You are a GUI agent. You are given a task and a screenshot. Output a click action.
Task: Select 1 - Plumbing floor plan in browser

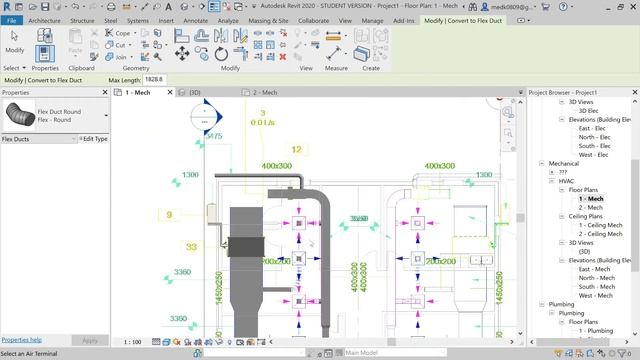[x=596, y=331]
